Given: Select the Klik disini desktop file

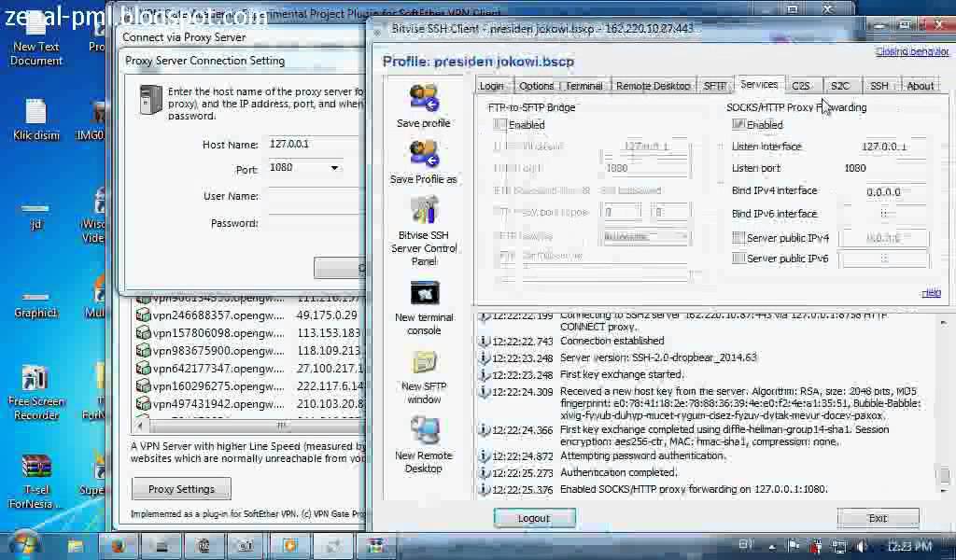Looking at the screenshot, I should point(36,120).
